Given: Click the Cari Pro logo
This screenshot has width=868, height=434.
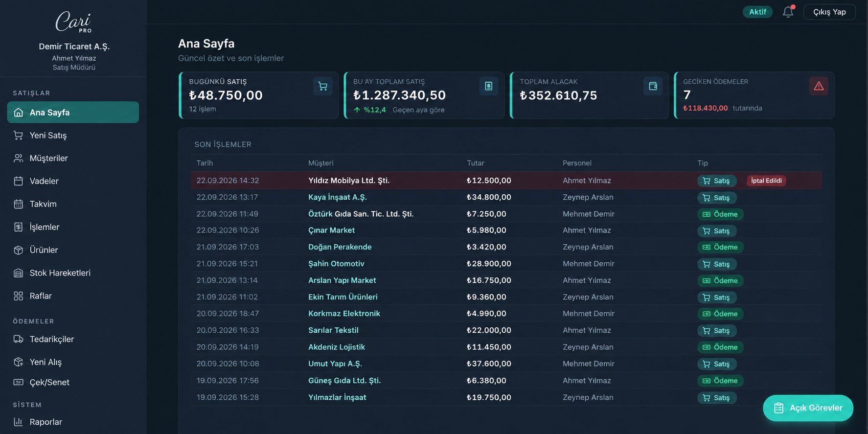Looking at the screenshot, I should (x=74, y=22).
